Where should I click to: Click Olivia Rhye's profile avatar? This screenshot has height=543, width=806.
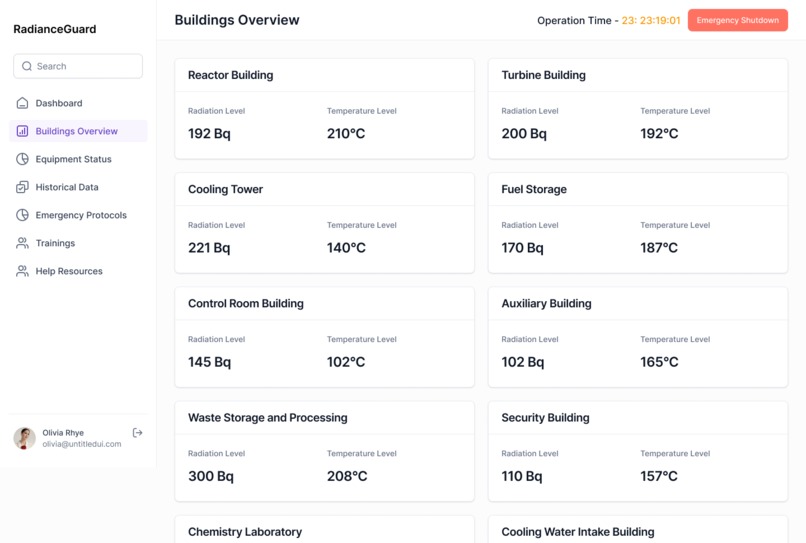pos(24,438)
